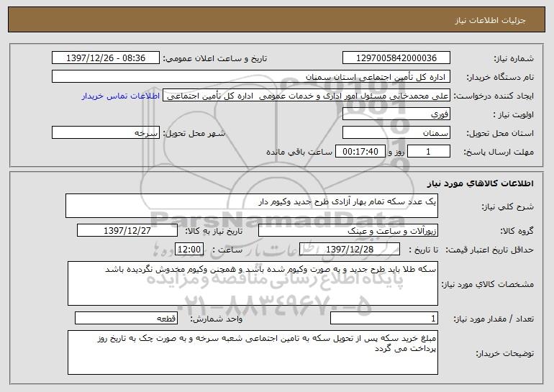This screenshot has width=554, height=392.
Task: Click the label اولویت نیاز
Action: (x=514, y=115)
